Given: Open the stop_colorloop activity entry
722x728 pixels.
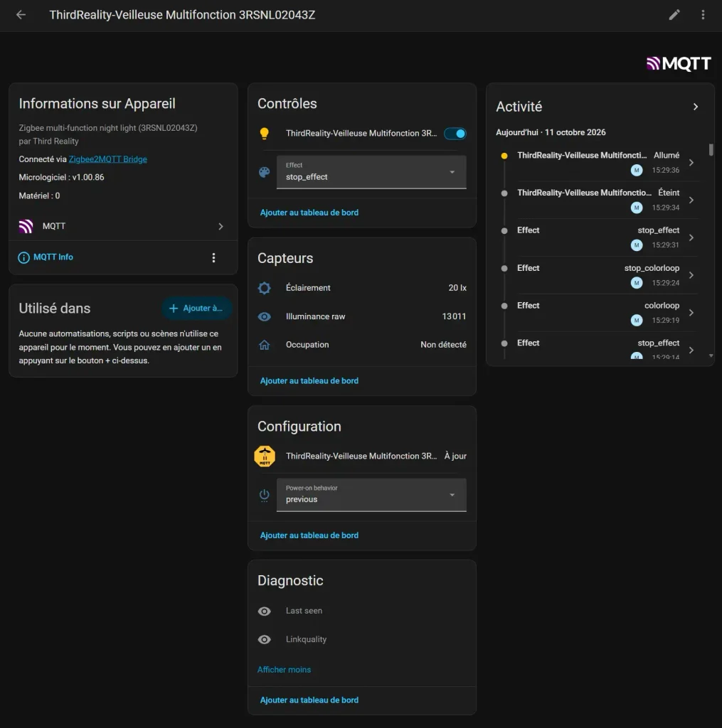Looking at the screenshot, I should (x=598, y=275).
